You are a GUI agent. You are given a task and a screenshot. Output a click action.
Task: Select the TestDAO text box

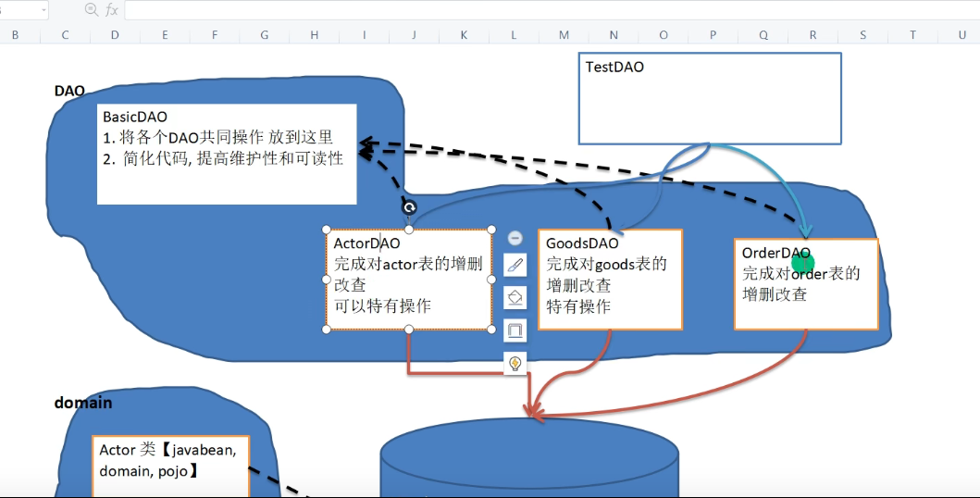pos(710,99)
